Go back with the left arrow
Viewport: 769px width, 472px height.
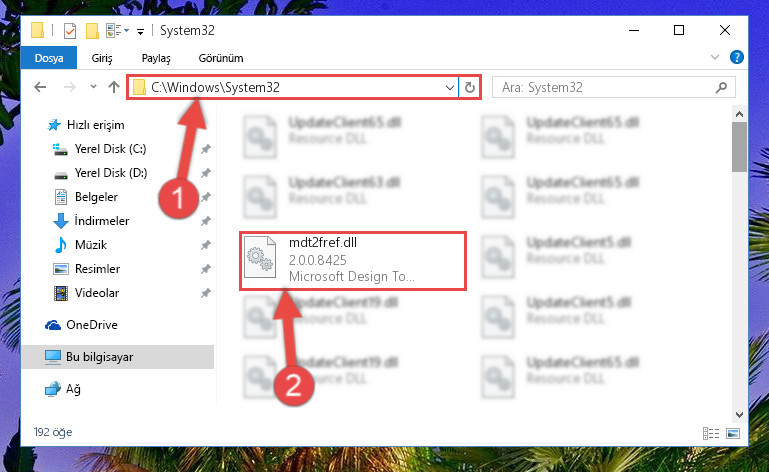point(40,87)
